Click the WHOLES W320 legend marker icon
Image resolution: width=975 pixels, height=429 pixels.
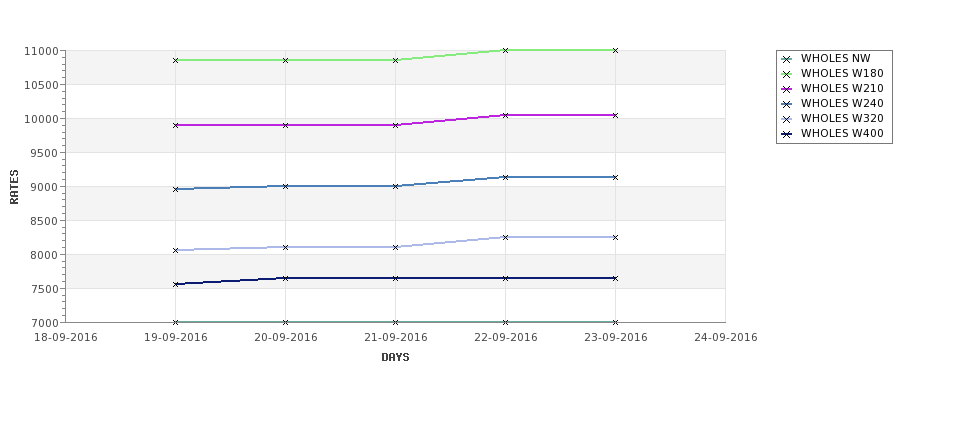click(787, 119)
